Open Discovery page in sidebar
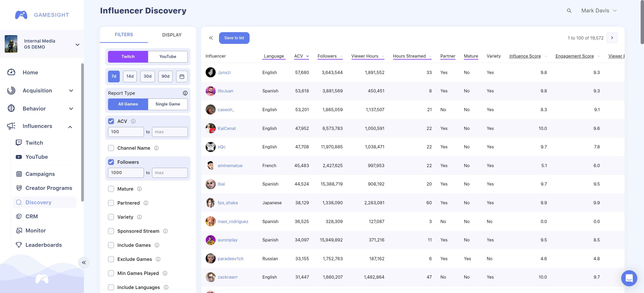 click(44, 202)
